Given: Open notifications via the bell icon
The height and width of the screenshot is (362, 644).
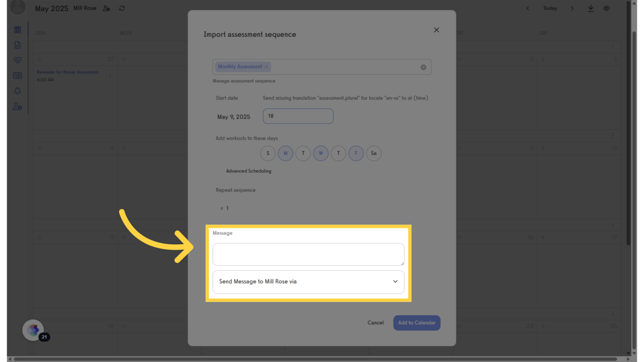Looking at the screenshot, I should 17,91.
